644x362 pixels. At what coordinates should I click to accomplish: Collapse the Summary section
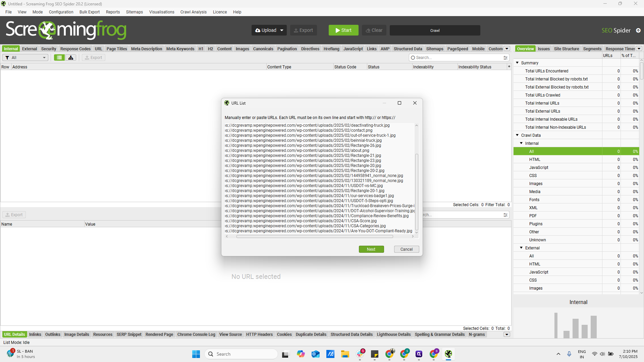point(518,63)
